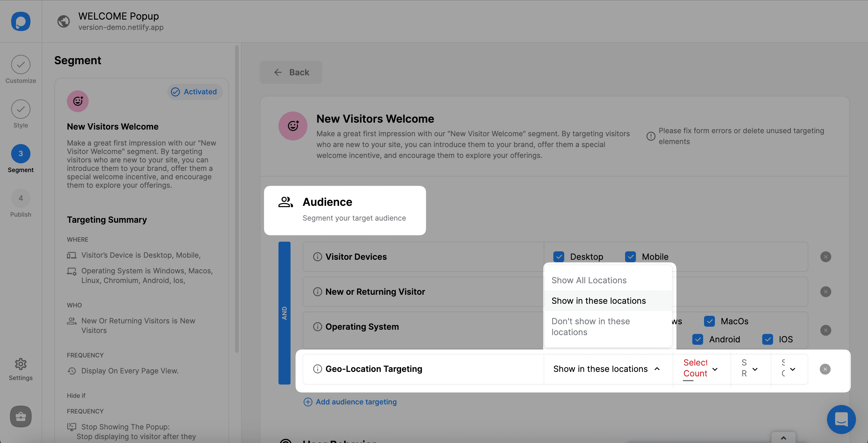
Task: Click the Activated status indicator
Action: [x=194, y=92]
